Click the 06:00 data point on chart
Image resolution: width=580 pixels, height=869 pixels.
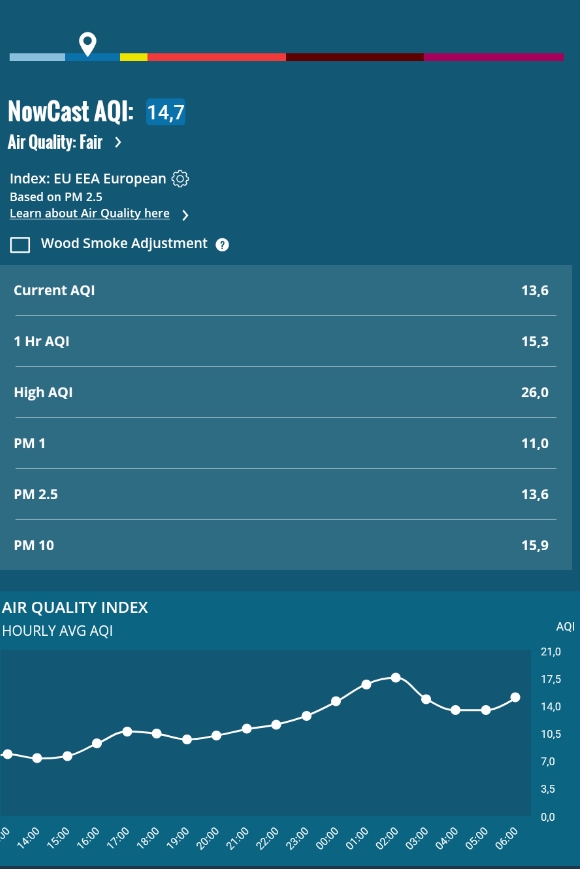[515, 697]
